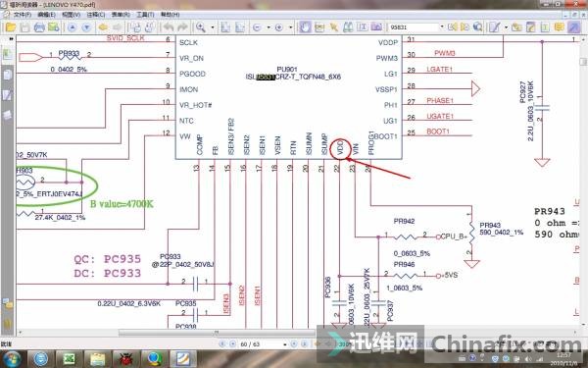Screen dimensions: 588x368
Task: Go to next page with down arrow
Action: click(x=86, y=27)
